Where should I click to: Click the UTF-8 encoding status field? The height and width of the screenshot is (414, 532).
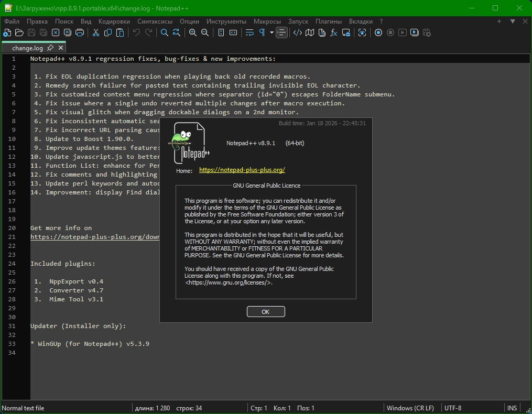pos(453,408)
